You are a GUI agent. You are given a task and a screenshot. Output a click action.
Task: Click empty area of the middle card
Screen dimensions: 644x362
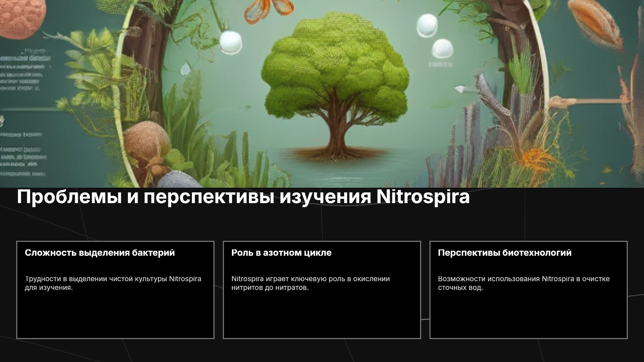pyautogui.click(x=322, y=315)
